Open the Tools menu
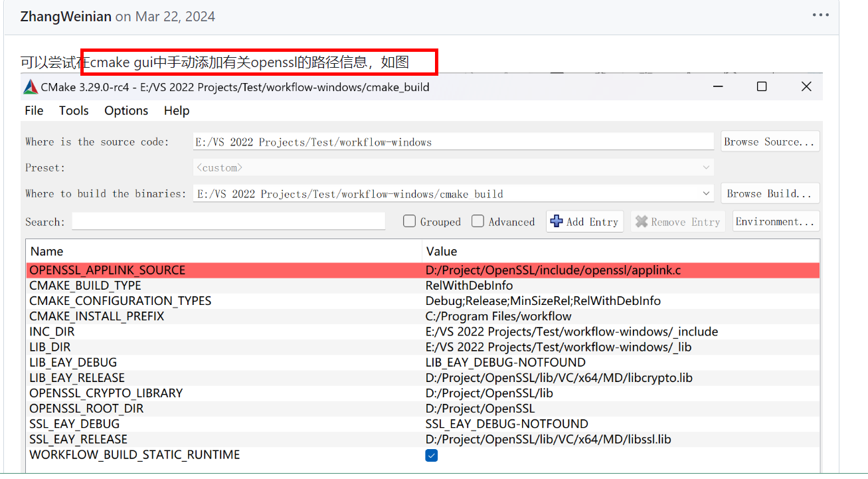The image size is (868, 479). [73, 110]
